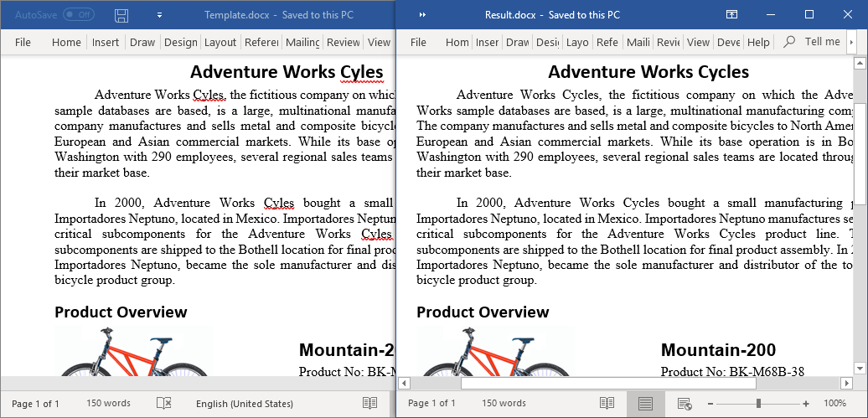Click Page 1 of 1 in Template.docx status bar

[x=35, y=404]
